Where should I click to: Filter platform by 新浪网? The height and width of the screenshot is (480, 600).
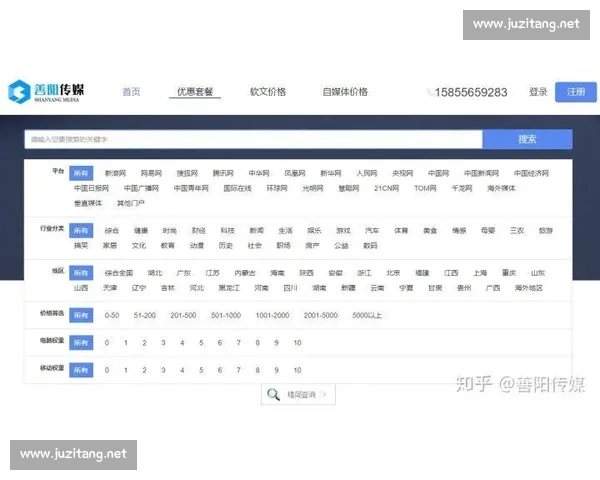pyautogui.click(x=115, y=173)
